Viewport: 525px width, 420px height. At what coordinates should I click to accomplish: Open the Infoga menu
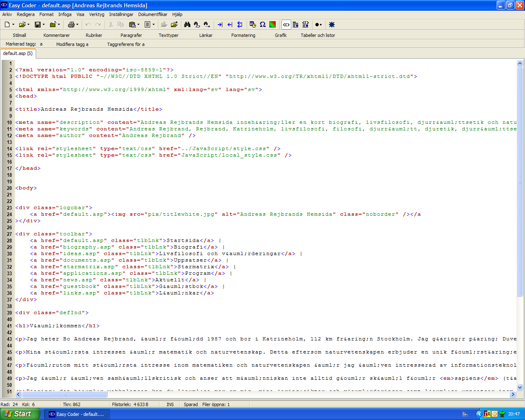point(65,14)
